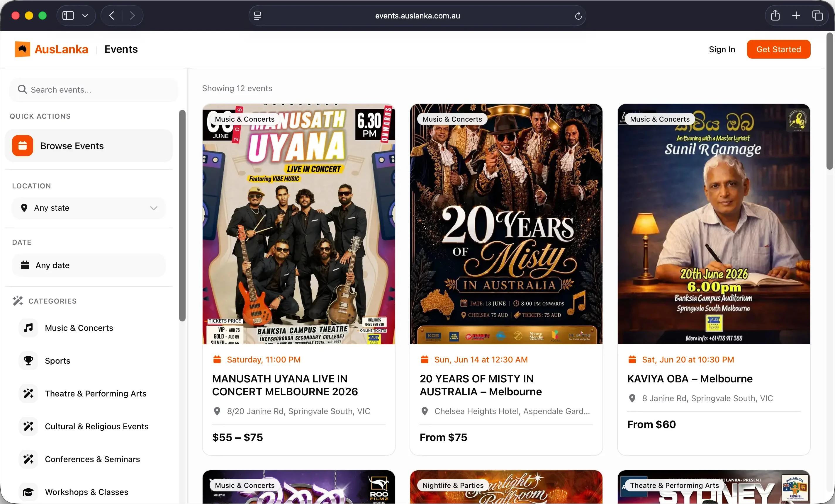Click the AusLanka logo icon

point(22,49)
